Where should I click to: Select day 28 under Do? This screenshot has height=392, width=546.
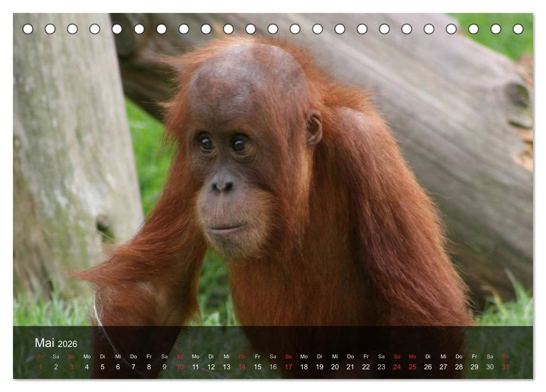pos(459,367)
